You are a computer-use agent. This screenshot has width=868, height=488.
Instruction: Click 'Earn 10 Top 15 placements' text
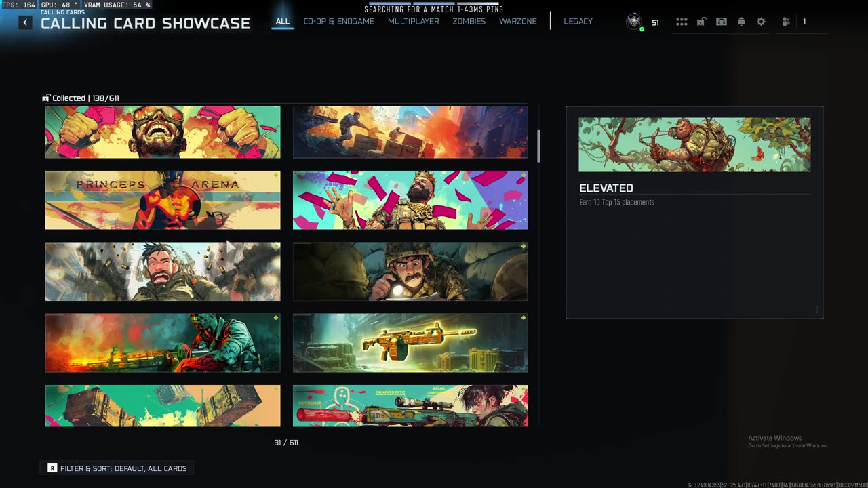pos(616,202)
